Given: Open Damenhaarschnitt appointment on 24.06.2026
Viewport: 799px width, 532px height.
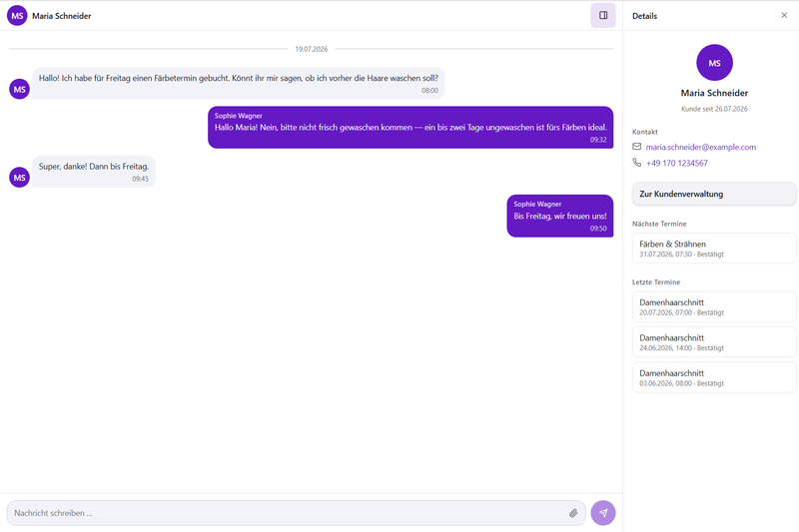Looking at the screenshot, I should [714, 342].
